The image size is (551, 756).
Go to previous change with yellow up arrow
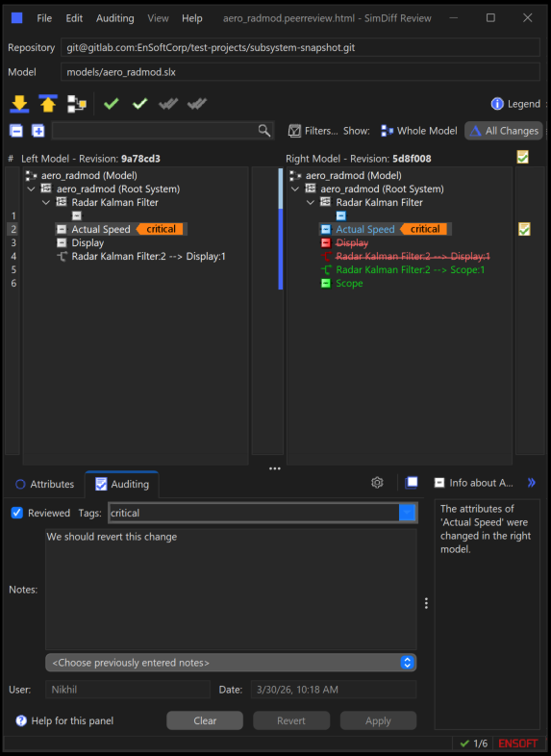click(x=48, y=104)
